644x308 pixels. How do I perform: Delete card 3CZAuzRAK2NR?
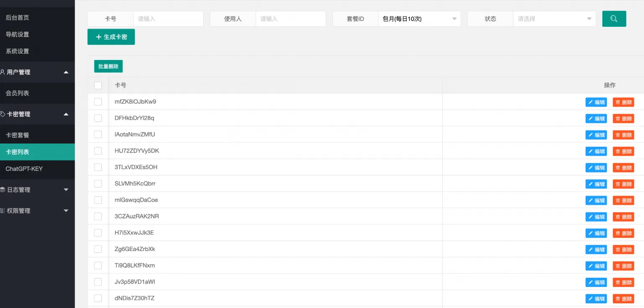[623, 217]
